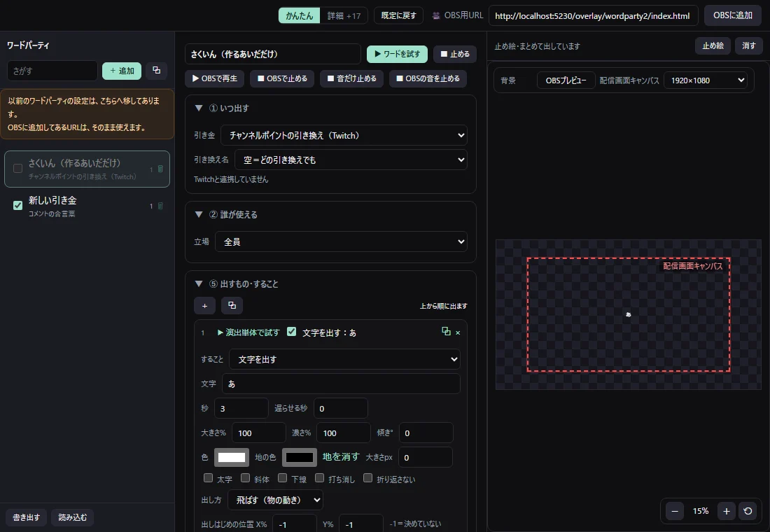Click the 大きさpx field
This screenshot has width=770, height=532.
pos(426,457)
